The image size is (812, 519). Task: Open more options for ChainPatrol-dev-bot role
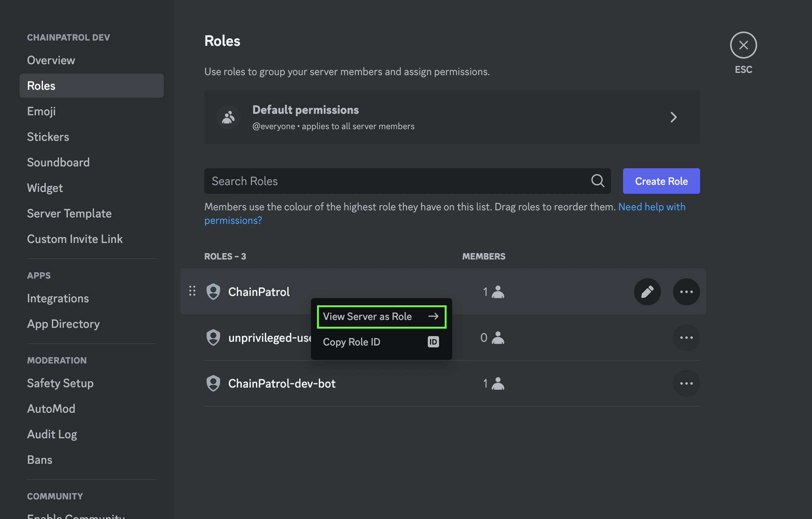coord(686,383)
